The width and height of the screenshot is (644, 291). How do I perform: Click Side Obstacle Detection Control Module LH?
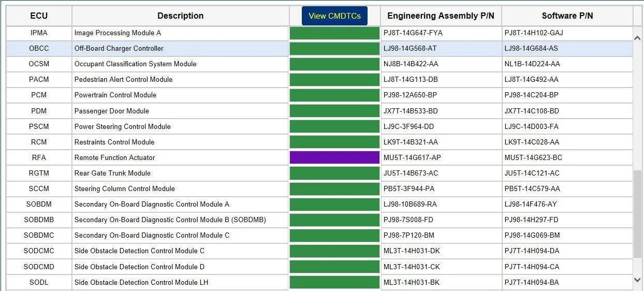click(x=141, y=282)
